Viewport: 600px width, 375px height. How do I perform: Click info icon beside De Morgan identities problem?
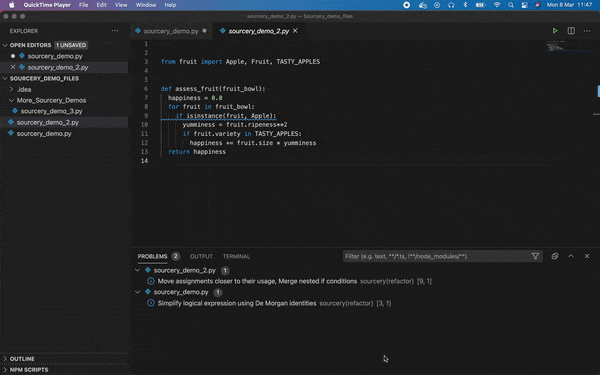pyautogui.click(x=151, y=303)
